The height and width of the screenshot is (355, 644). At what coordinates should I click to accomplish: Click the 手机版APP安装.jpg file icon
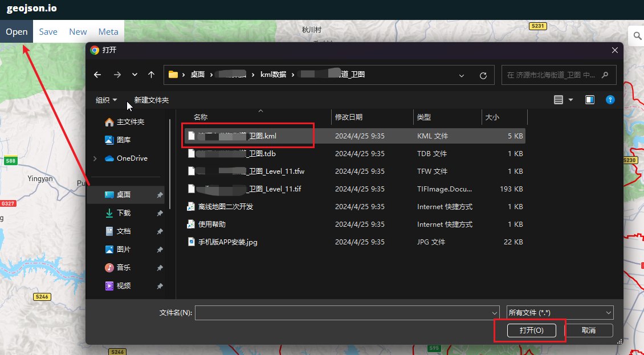click(x=191, y=242)
